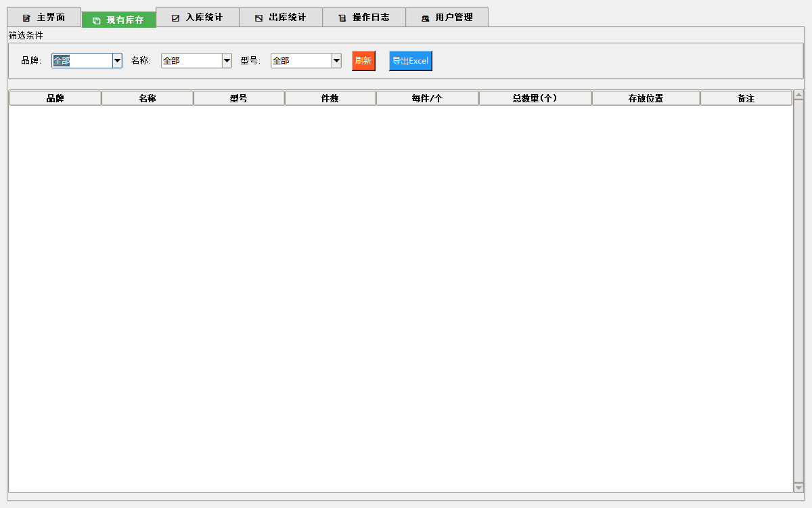812x508 pixels.
Task: Select the 备注 column header
Action: point(746,99)
